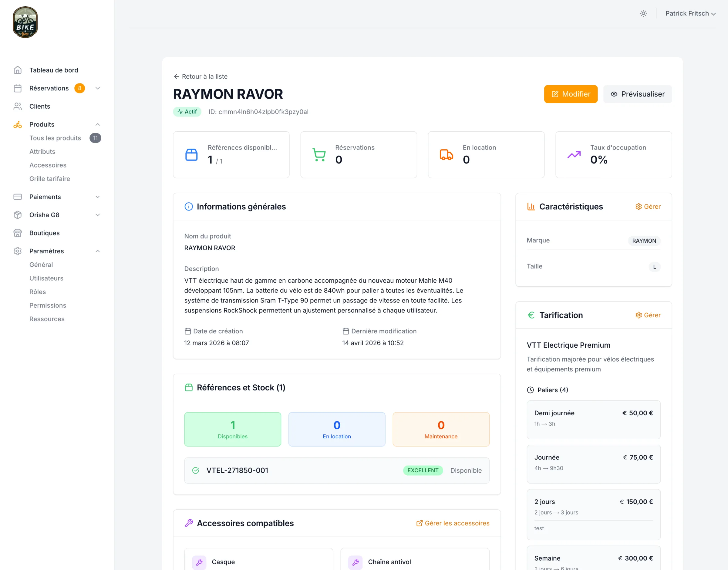Click the clock icon beside Paliers (4)
The image size is (728, 570).
(x=530, y=390)
